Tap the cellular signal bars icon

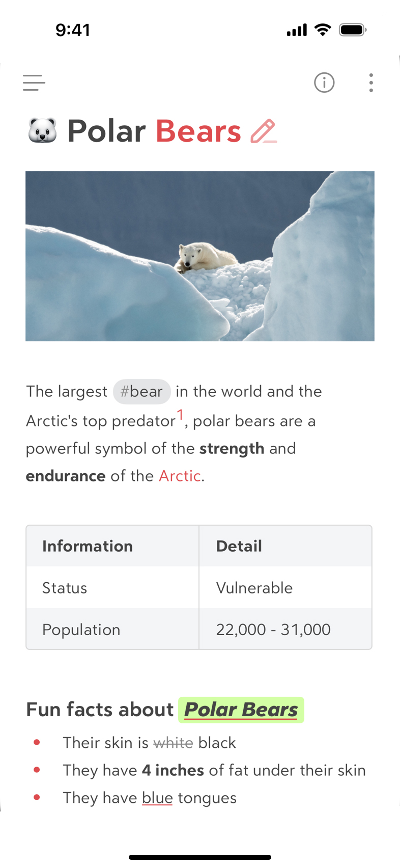(297, 31)
